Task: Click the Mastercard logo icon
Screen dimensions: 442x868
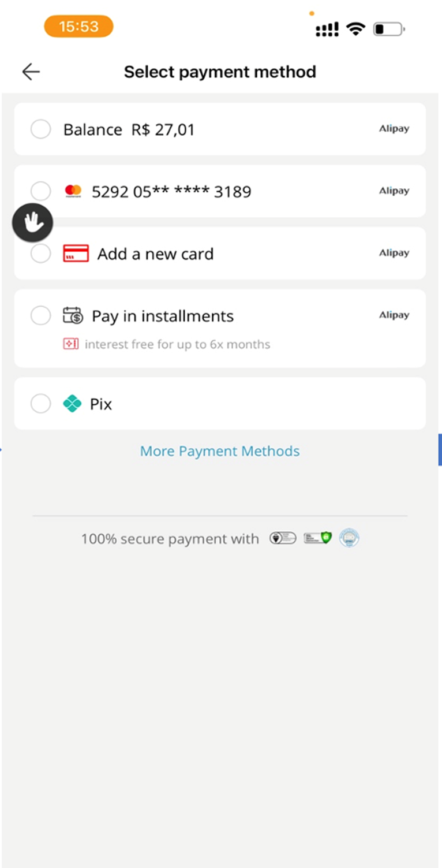Action: click(x=73, y=191)
